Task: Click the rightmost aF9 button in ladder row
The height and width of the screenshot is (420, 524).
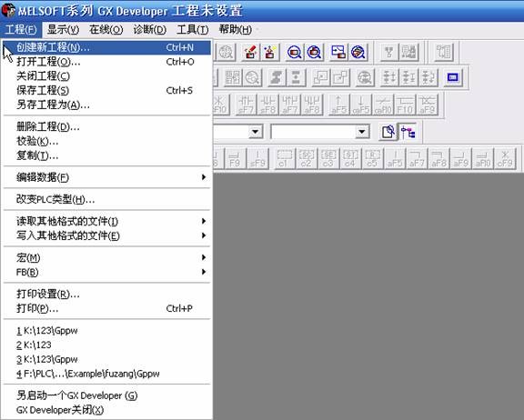Action: (427, 105)
